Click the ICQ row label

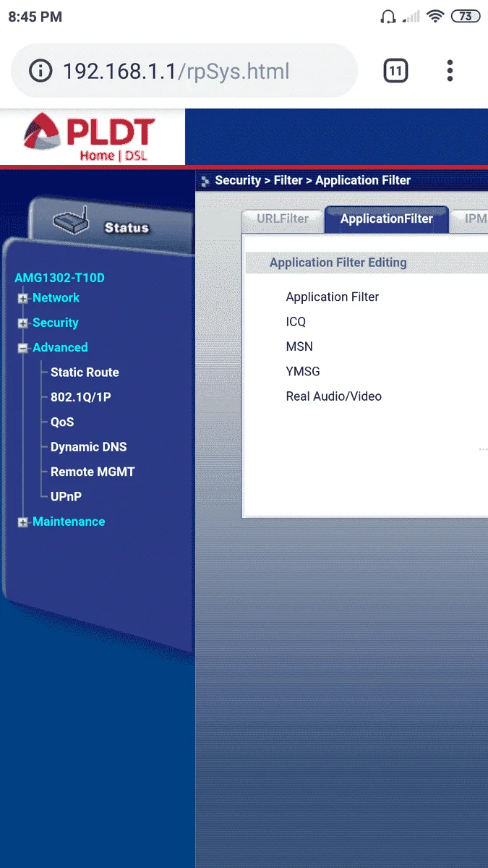pyautogui.click(x=296, y=322)
